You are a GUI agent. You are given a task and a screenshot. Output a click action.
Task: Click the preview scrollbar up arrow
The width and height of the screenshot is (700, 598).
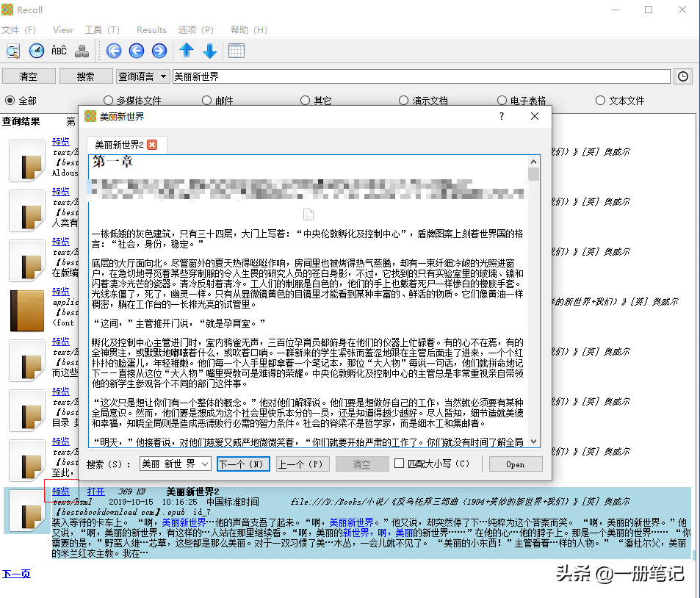pos(533,162)
